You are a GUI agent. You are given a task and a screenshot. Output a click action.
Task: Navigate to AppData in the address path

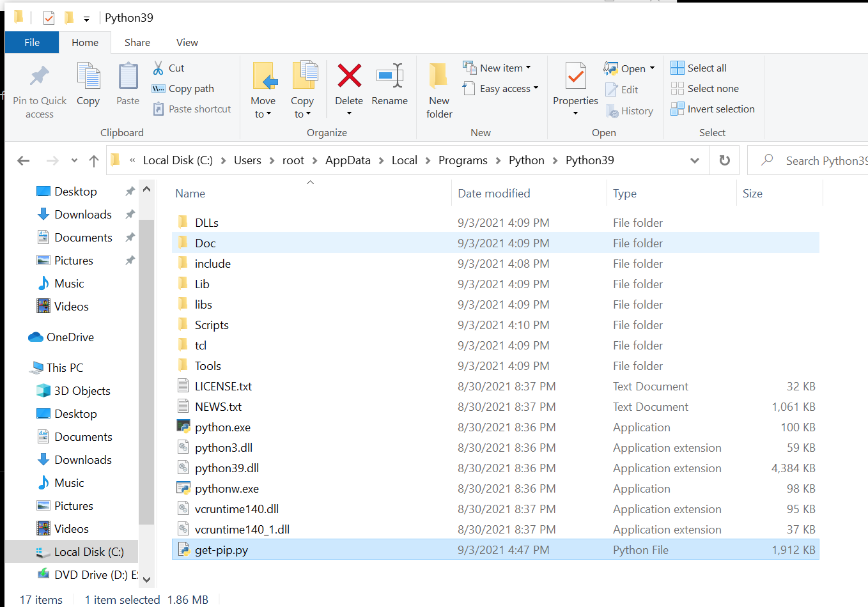[x=348, y=160]
